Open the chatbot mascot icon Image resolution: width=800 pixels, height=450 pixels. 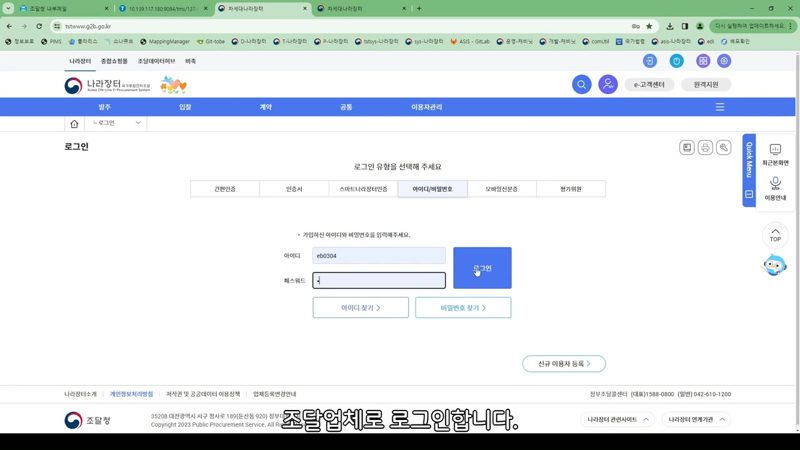click(774, 265)
